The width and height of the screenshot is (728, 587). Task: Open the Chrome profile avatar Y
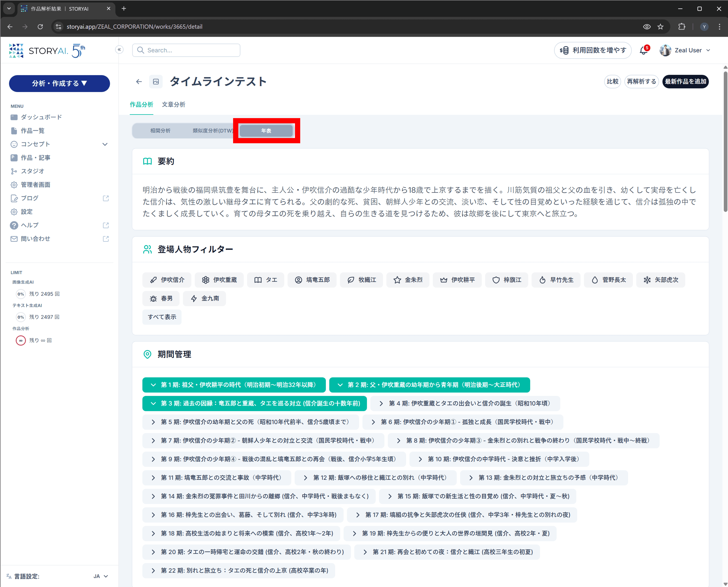click(704, 27)
